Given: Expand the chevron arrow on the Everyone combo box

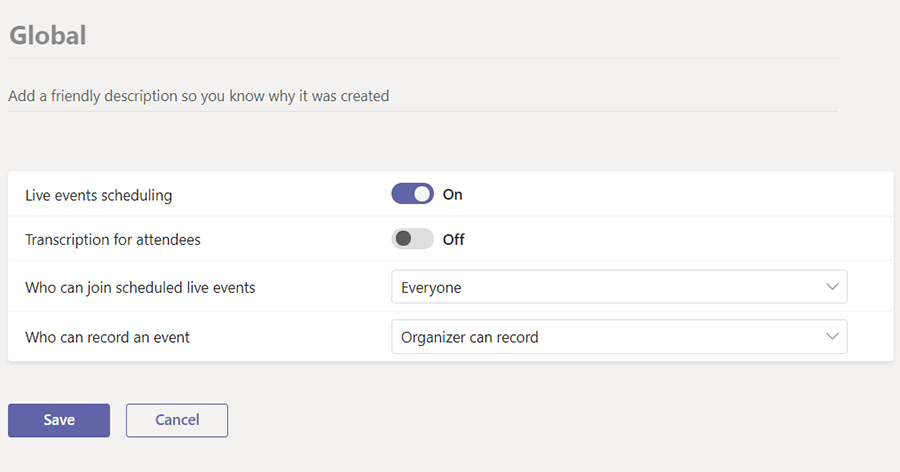Looking at the screenshot, I should pos(832,287).
